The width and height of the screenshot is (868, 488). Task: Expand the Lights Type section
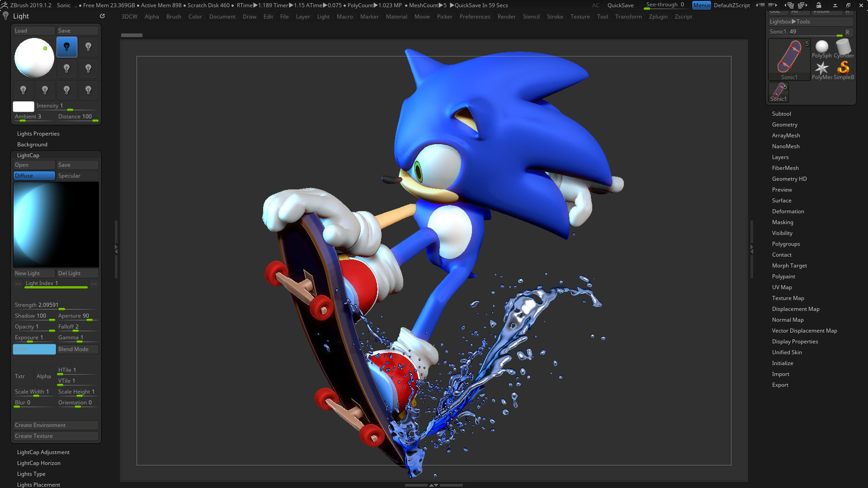click(x=31, y=474)
